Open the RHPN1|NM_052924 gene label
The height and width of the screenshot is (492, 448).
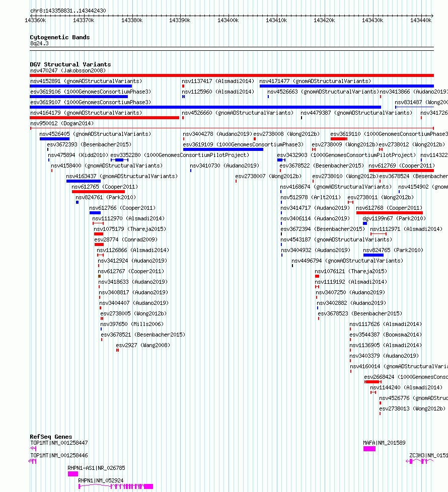(x=101, y=481)
